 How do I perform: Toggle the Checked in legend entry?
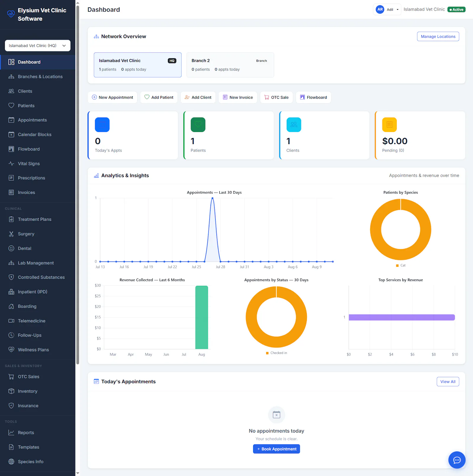click(276, 353)
